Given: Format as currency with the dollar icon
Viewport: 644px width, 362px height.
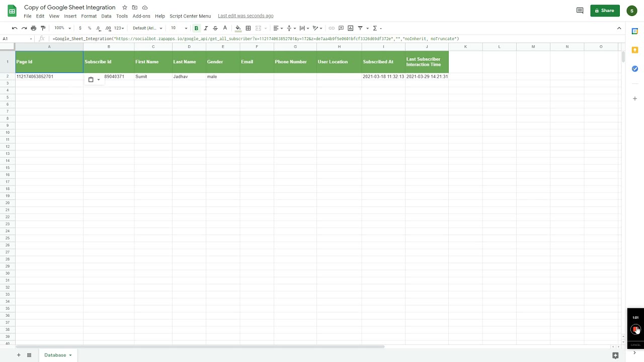Looking at the screenshot, I should point(80,28).
